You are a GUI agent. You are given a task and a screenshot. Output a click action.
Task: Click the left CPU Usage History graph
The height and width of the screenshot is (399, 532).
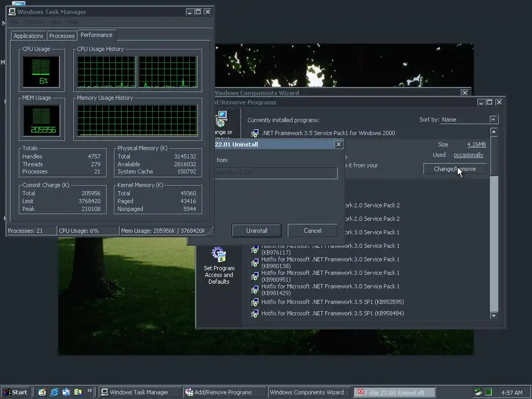[x=106, y=72]
